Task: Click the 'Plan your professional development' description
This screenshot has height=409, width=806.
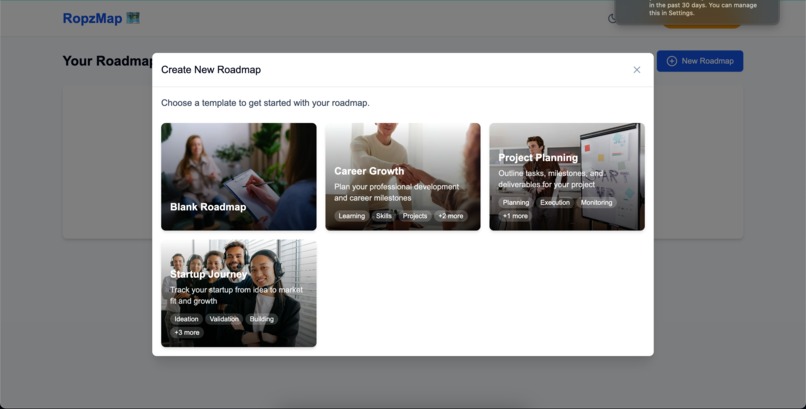Action: pyautogui.click(x=396, y=192)
